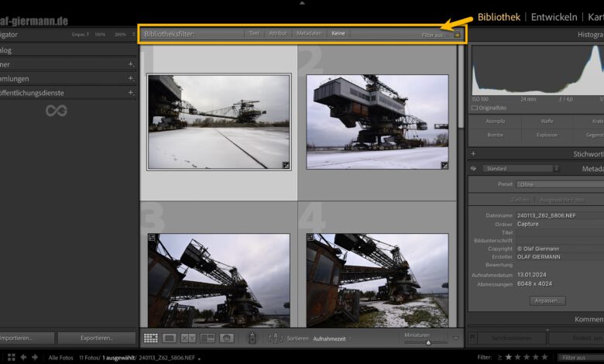604x364 pixels.
Task: Click the Painter spray can tool
Action: tap(252, 338)
